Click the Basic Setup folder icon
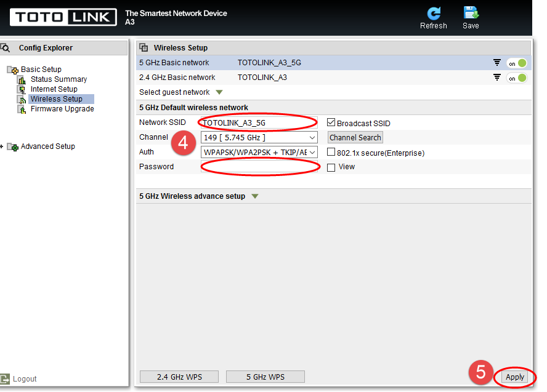 click(13, 70)
